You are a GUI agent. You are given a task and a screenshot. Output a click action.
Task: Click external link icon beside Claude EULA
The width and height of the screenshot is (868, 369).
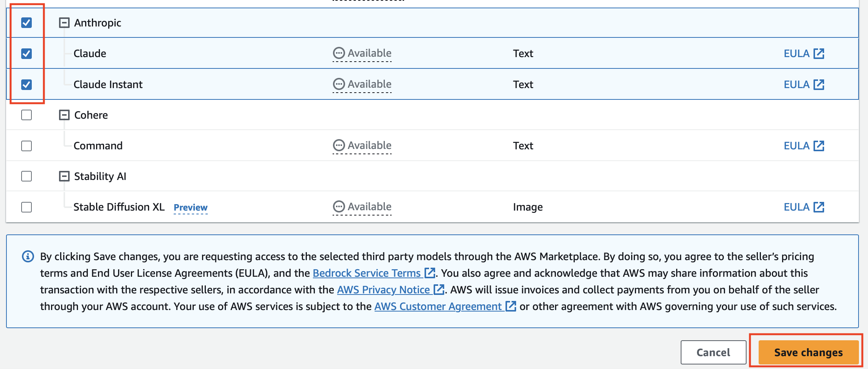click(819, 54)
